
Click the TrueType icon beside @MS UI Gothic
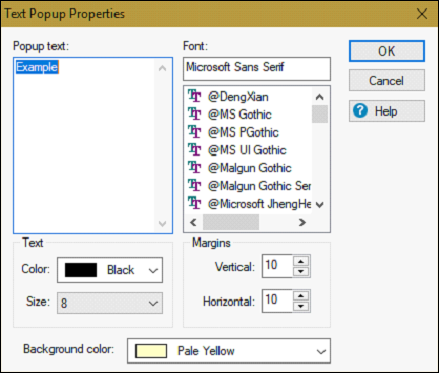point(194,150)
